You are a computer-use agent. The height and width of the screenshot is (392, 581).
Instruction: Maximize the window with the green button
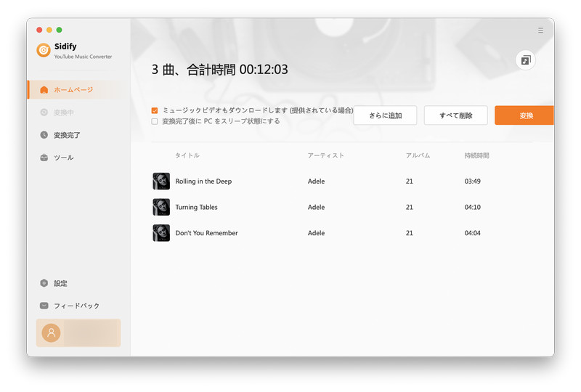coord(59,30)
